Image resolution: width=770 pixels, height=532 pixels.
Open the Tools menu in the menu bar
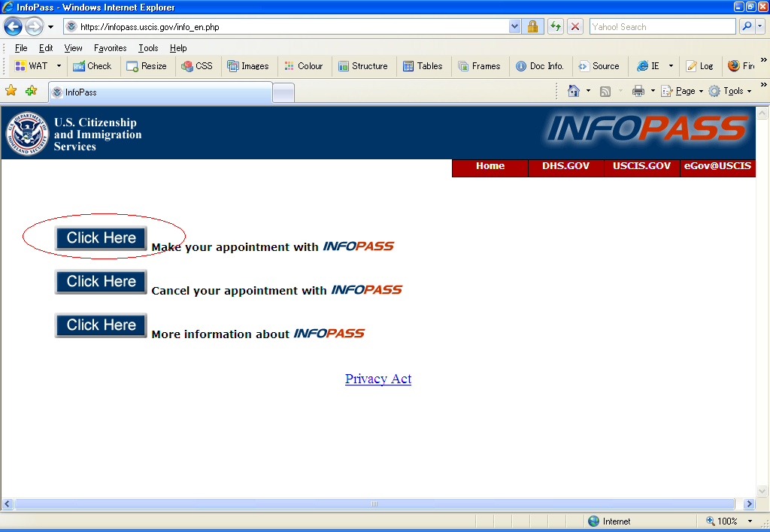pyautogui.click(x=148, y=48)
